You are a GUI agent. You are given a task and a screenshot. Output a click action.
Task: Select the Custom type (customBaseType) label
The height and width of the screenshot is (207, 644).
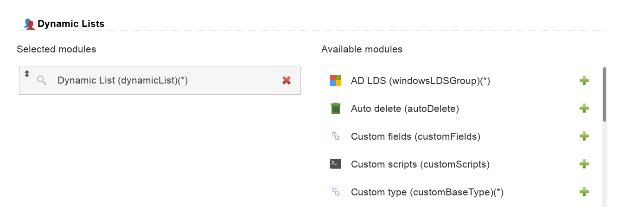click(x=427, y=192)
